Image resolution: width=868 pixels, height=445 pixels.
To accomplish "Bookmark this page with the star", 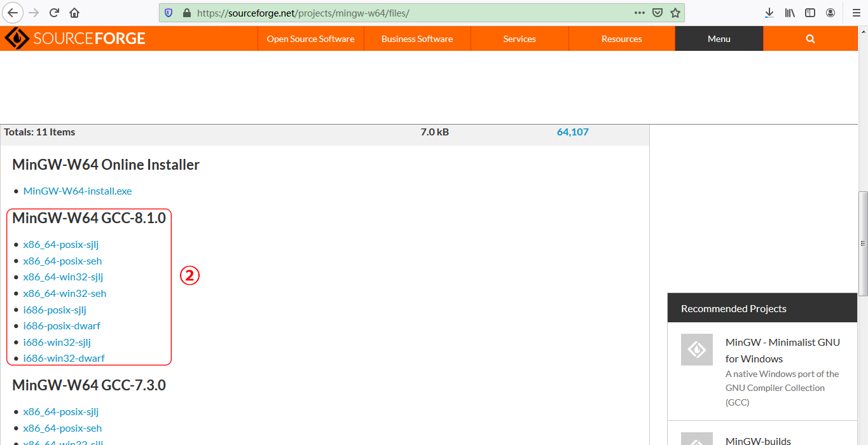I will 675,13.
